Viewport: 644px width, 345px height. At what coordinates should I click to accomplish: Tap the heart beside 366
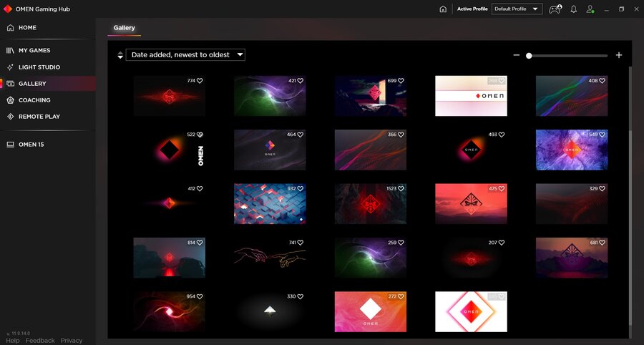coord(401,135)
